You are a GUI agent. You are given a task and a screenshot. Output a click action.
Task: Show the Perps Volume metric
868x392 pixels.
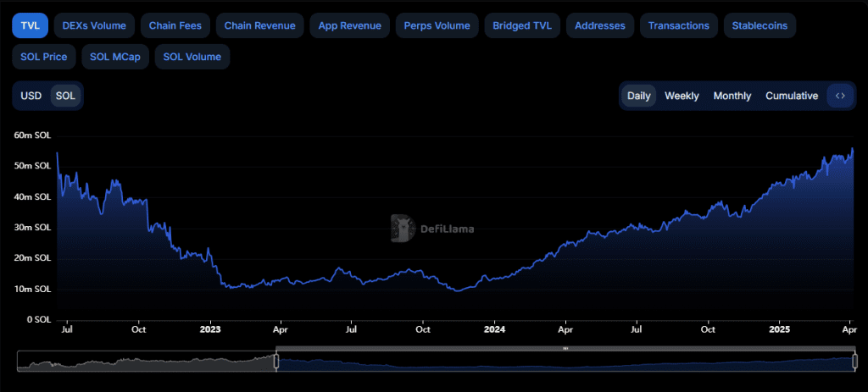click(x=437, y=25)
